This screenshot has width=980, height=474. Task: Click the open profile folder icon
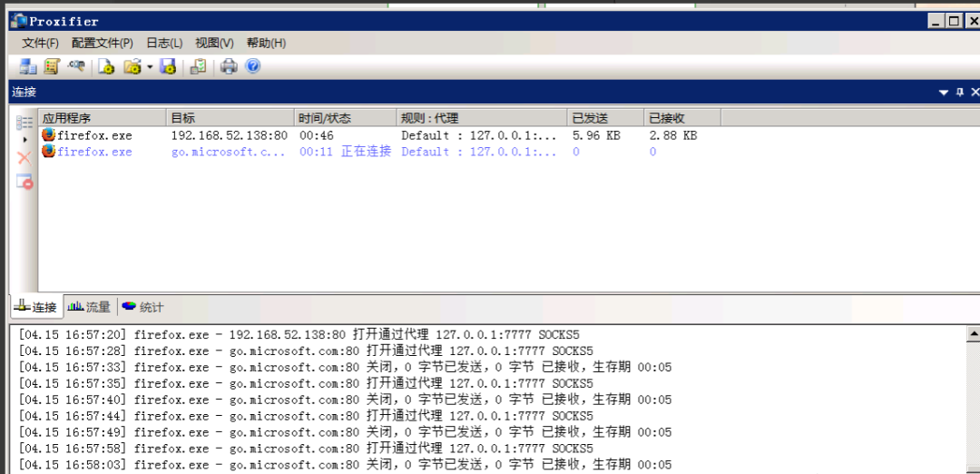click(x=132, y=66)
